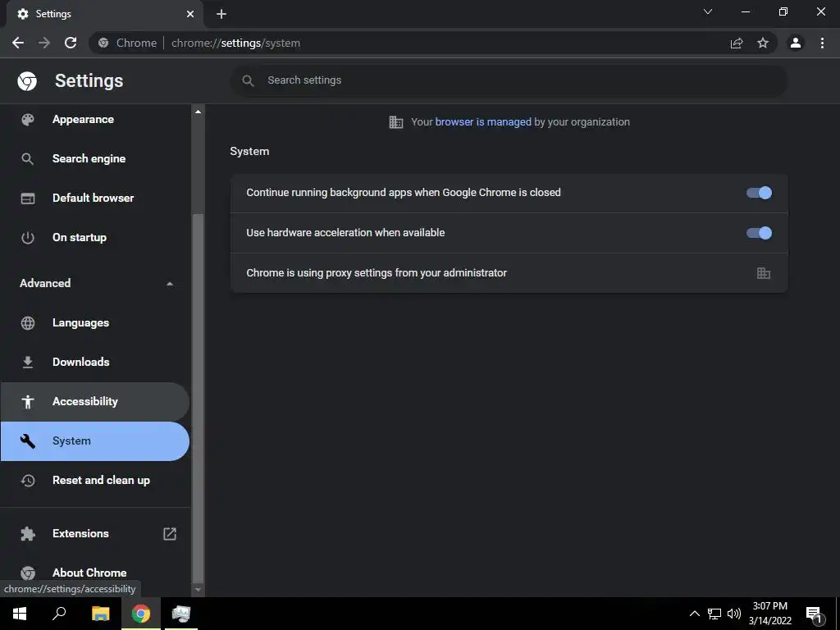Screen dimensions: 840x630
Task: Click the Chrome taskbar icon
Action: click(141, 614)
